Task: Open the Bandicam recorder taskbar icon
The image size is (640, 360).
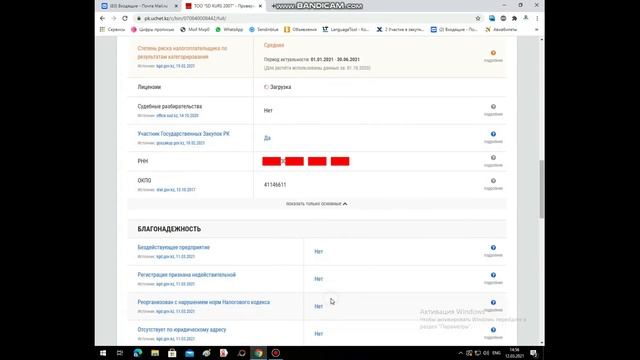Action: coord(276,353)
